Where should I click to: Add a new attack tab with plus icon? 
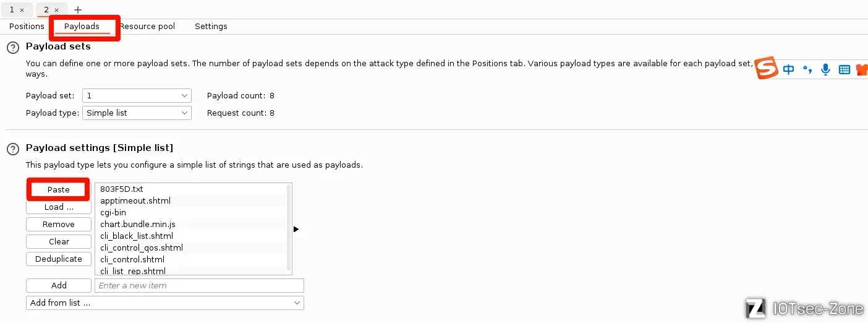78,10
